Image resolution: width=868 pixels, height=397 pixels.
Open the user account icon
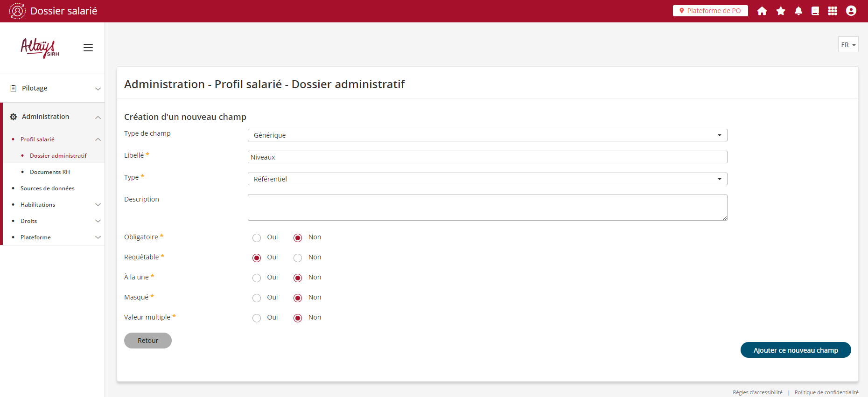point(851,11)
